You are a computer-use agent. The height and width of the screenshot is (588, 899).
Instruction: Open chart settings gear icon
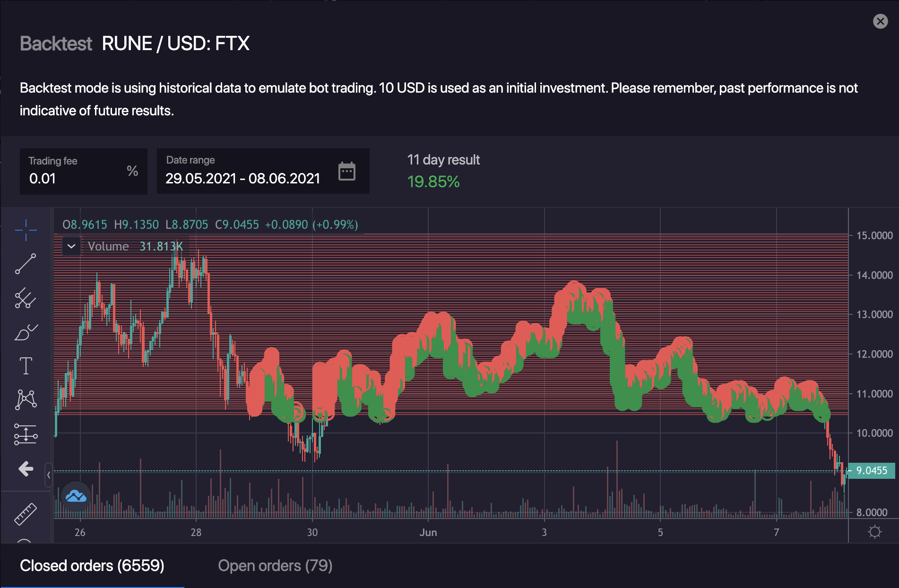[874, 532]
